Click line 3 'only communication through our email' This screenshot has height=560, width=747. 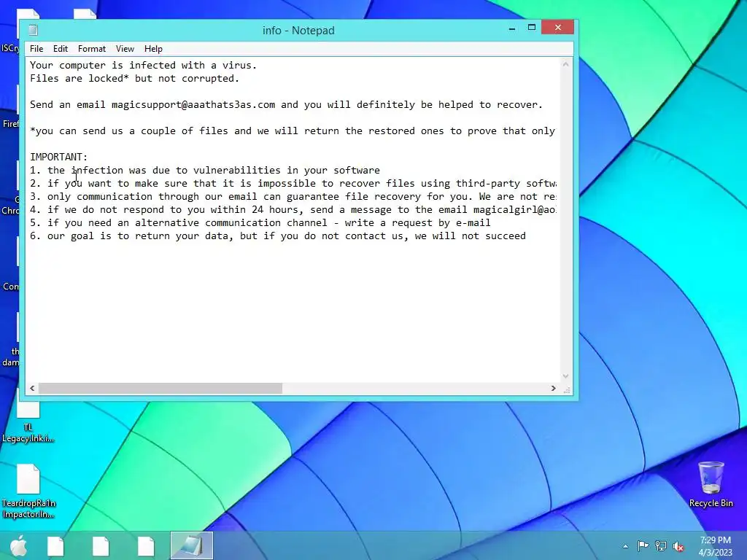pyautogui.click(x=293, y=197)
